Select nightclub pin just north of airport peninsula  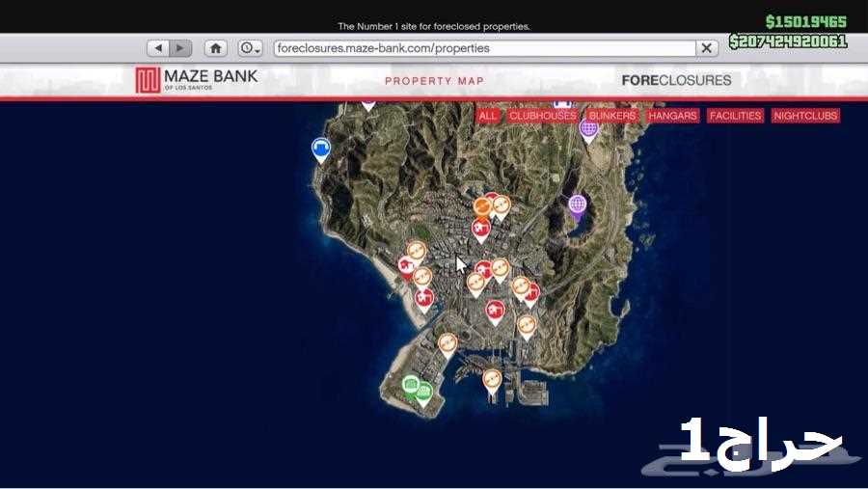(448, 345)
